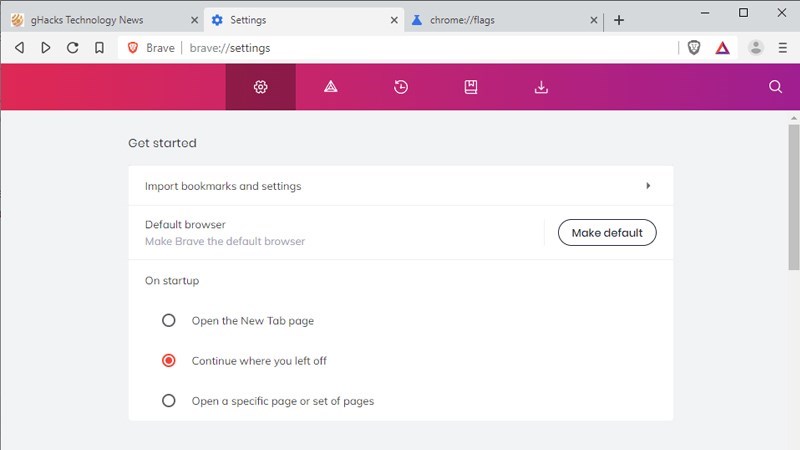
Task: Minimize the browser window
Action: pos(705,13)
